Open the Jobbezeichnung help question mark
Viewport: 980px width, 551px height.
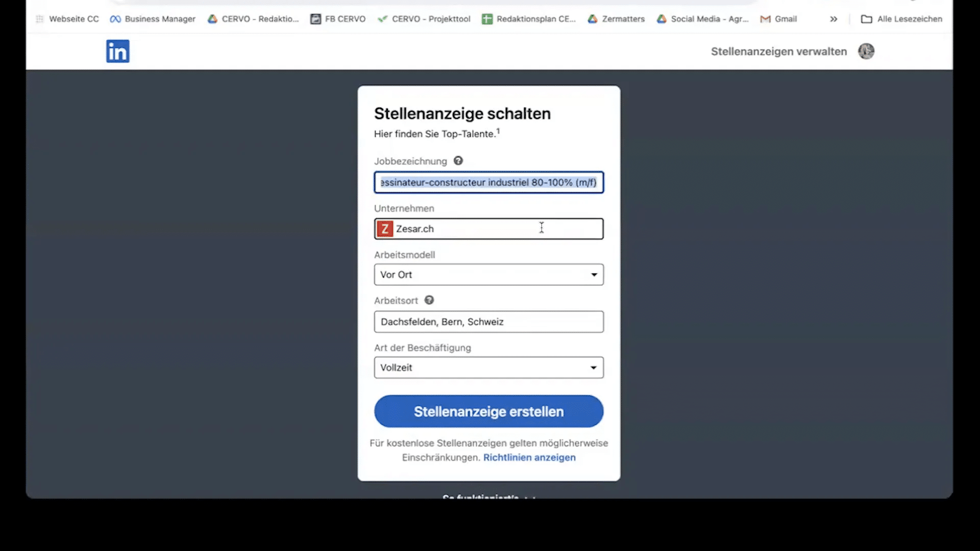tap(458, 161)
